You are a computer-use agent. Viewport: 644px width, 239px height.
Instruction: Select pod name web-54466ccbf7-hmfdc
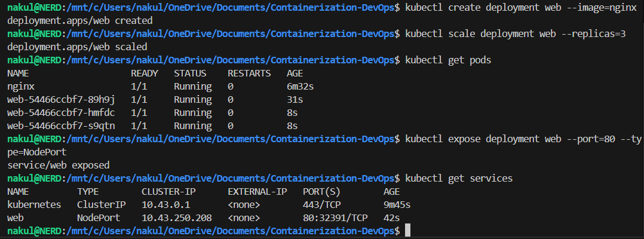[61, 113]
